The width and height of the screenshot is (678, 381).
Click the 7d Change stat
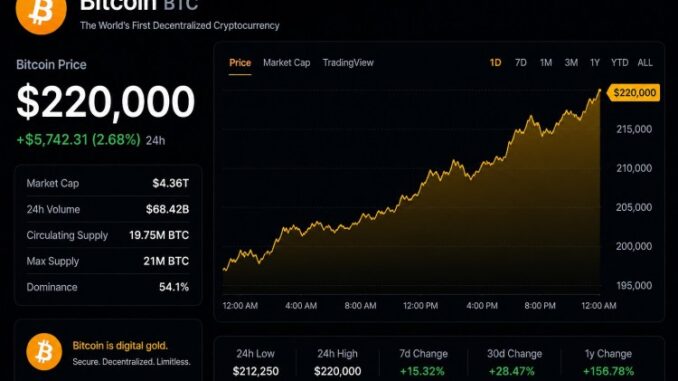(423, 362)
